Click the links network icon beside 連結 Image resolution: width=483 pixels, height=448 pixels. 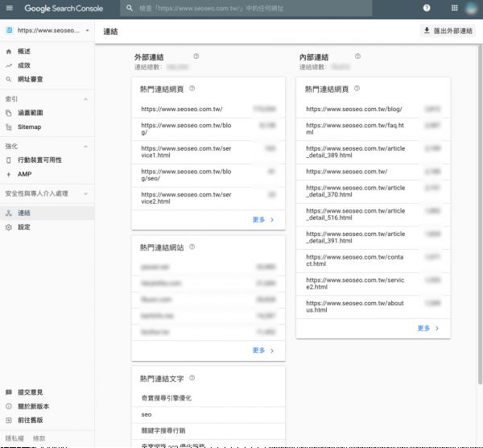9,213
